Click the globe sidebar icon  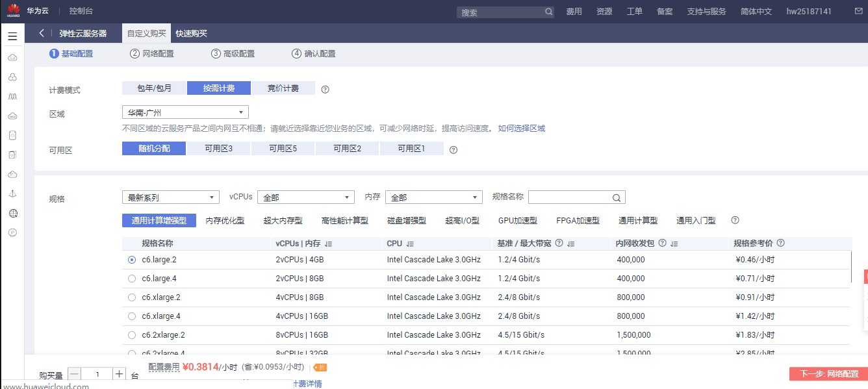[12, 214]
